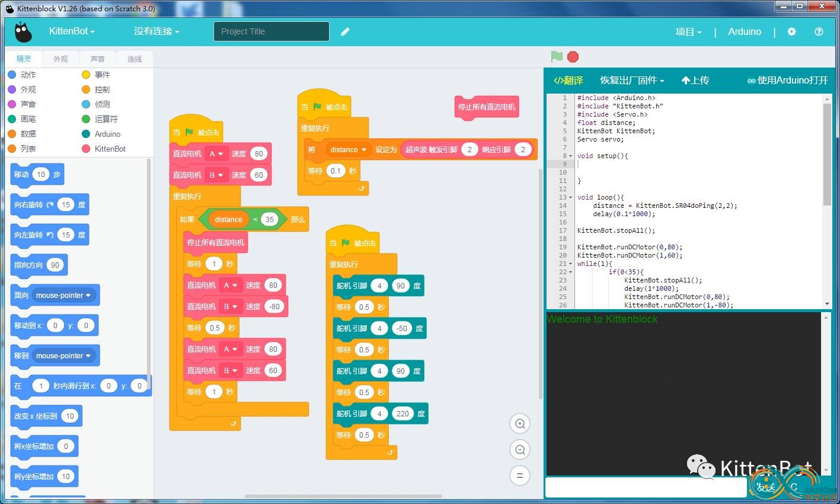Click the 翻译 translate button
Screen dimensions: 840x504
point(568,81)
